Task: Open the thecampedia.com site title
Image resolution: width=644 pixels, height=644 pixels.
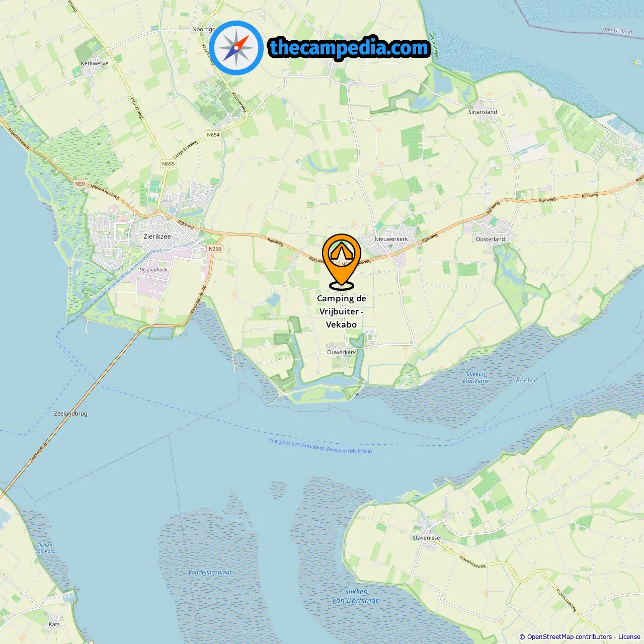Action: coord(349,48)
